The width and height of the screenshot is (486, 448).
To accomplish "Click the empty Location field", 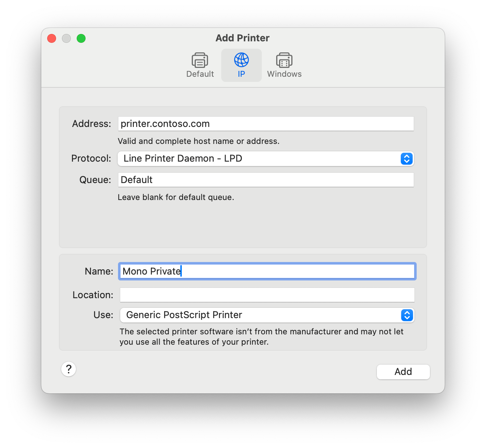I will (267, 295).
